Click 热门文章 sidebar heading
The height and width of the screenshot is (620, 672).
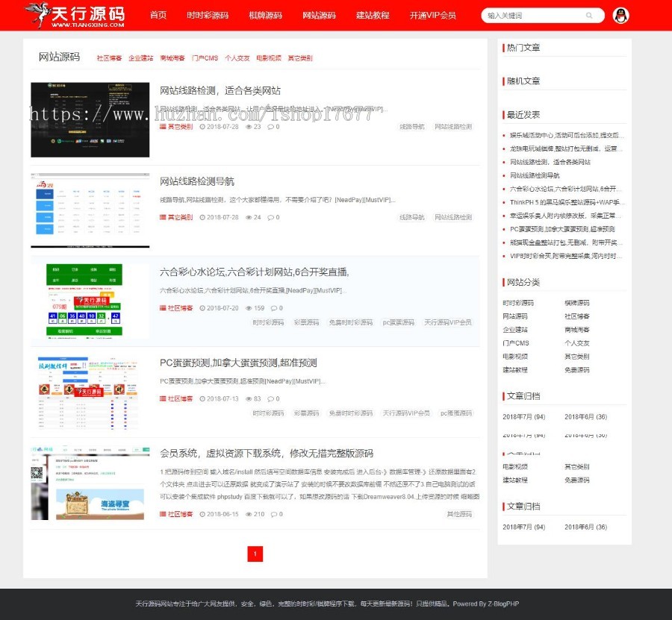point(523,48)
